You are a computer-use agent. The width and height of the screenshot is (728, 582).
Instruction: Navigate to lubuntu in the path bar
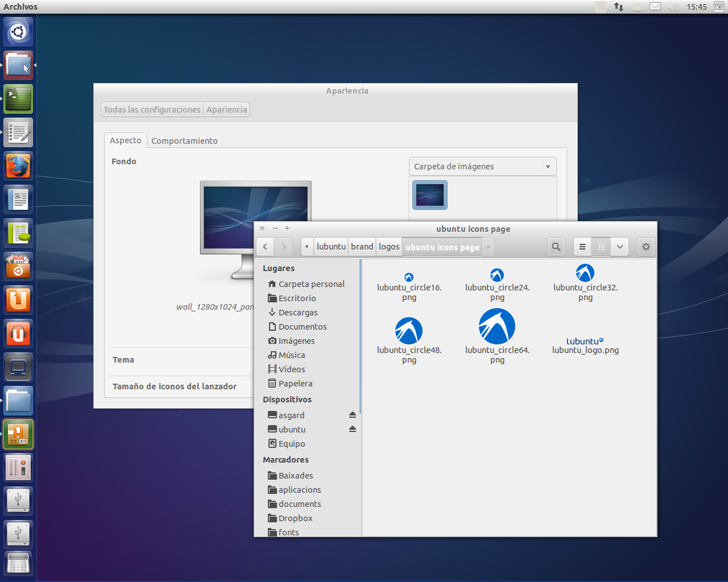pyautogui.click(x=331, y=247)
